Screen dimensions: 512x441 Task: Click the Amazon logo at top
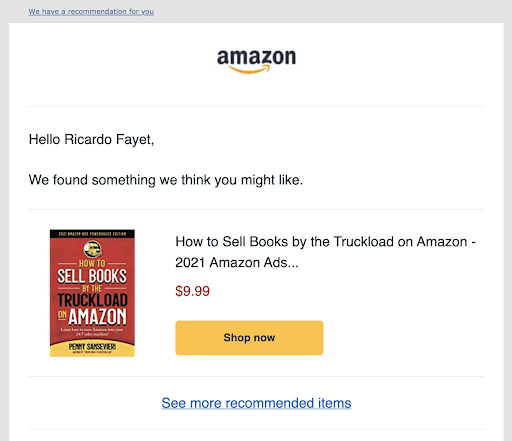[x=256, y=61]
